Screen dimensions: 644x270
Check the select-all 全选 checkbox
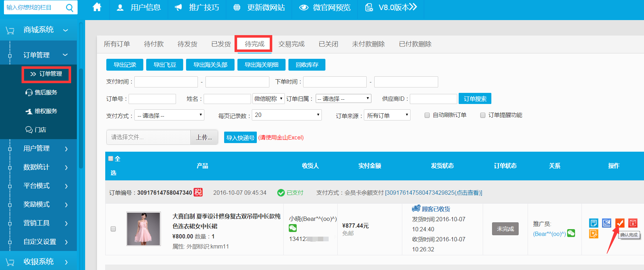[x=111, y=158]
